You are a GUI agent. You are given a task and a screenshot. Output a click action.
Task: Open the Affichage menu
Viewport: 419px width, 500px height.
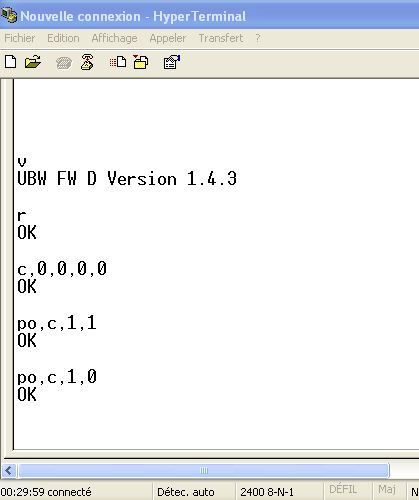[x=114, y=38]
